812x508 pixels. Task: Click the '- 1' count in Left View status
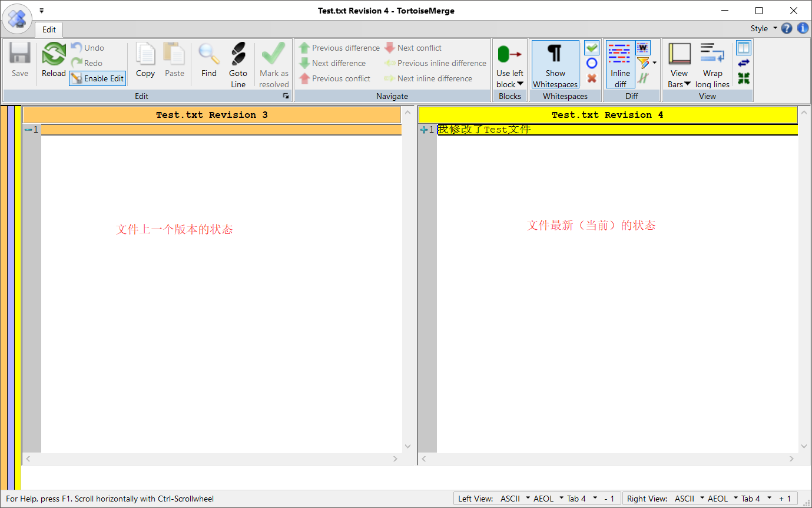[x=609, y=499]
